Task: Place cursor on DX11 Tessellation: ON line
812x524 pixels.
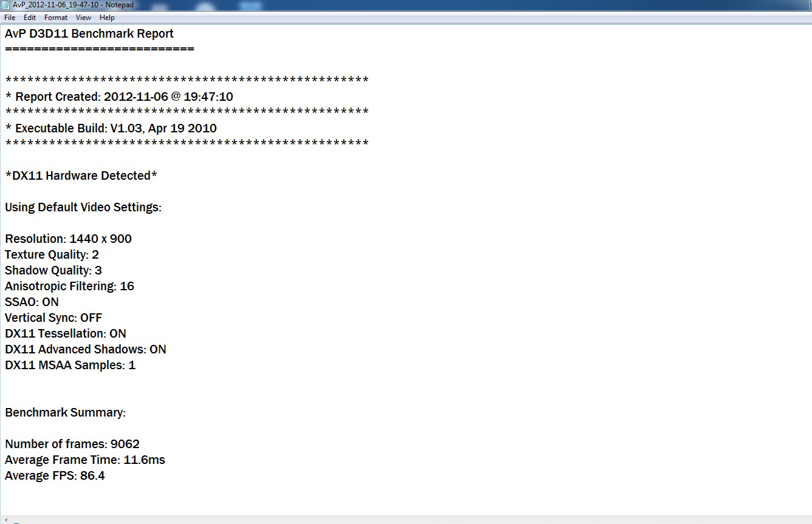Action: click(x=66, y=333)
